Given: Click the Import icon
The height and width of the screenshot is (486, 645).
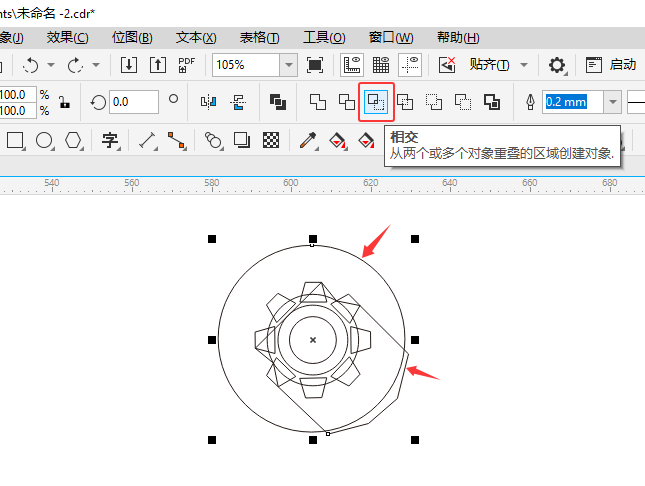Looking at the screenshot, I should point(129,65).
